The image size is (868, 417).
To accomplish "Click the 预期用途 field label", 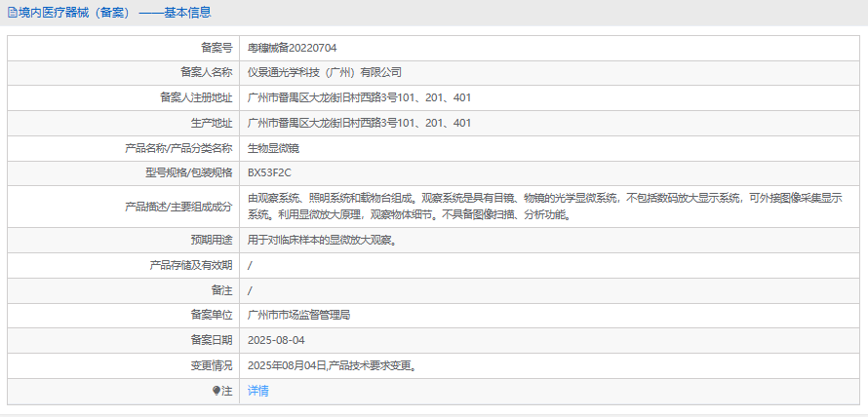I will [212, 240].
